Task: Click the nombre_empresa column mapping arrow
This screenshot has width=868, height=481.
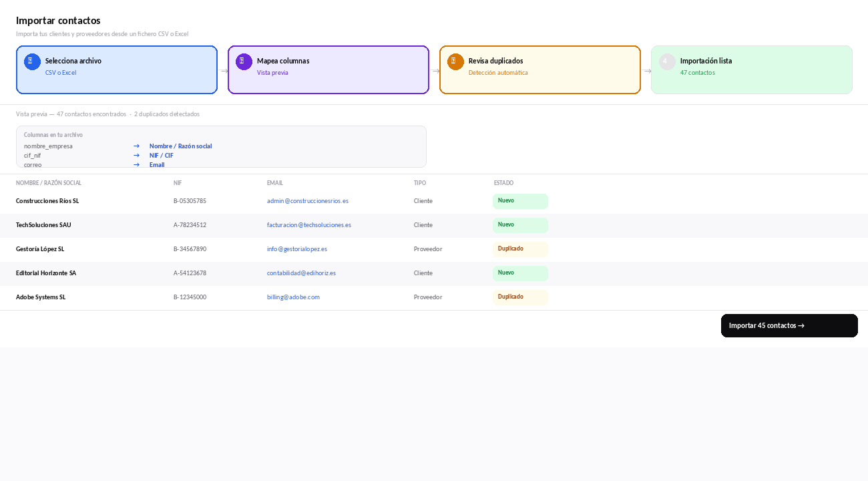Action: [136, 146]
